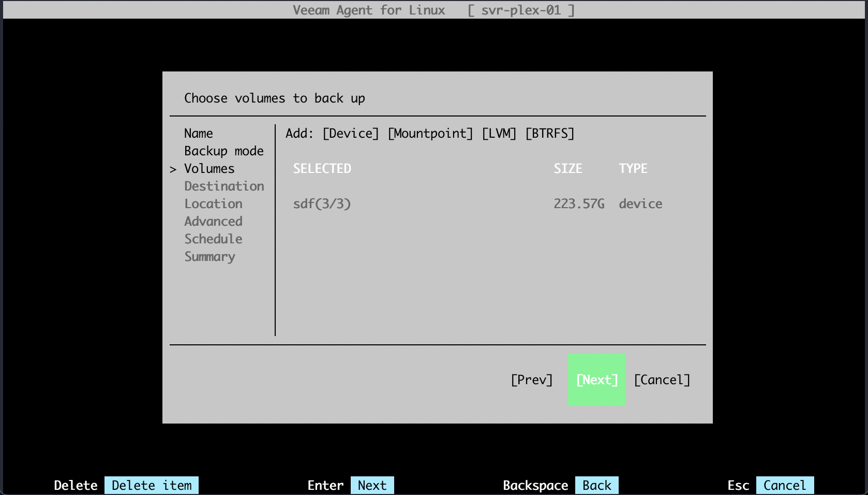Abort wizard using [Cancel] button

(x=662, y=380)
